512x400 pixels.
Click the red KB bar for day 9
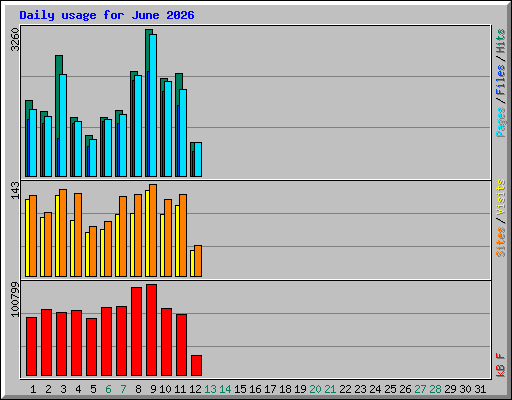click(x=151, y=330)
